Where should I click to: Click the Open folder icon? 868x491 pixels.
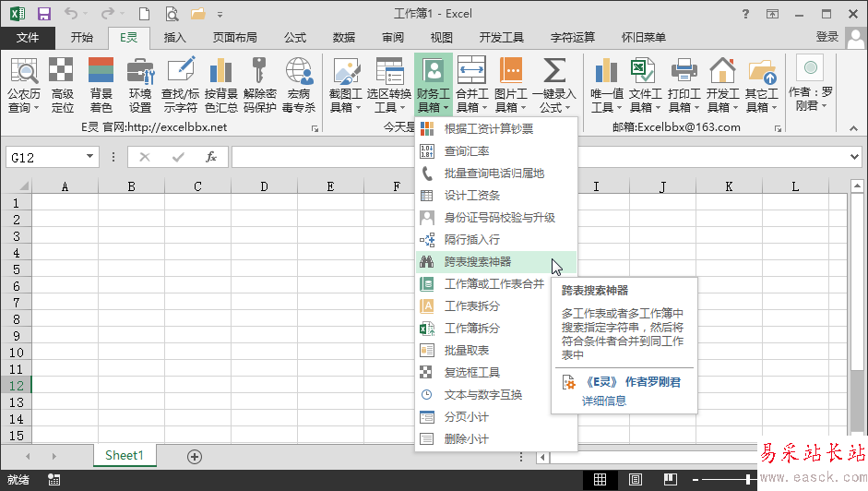coord(197,14)
